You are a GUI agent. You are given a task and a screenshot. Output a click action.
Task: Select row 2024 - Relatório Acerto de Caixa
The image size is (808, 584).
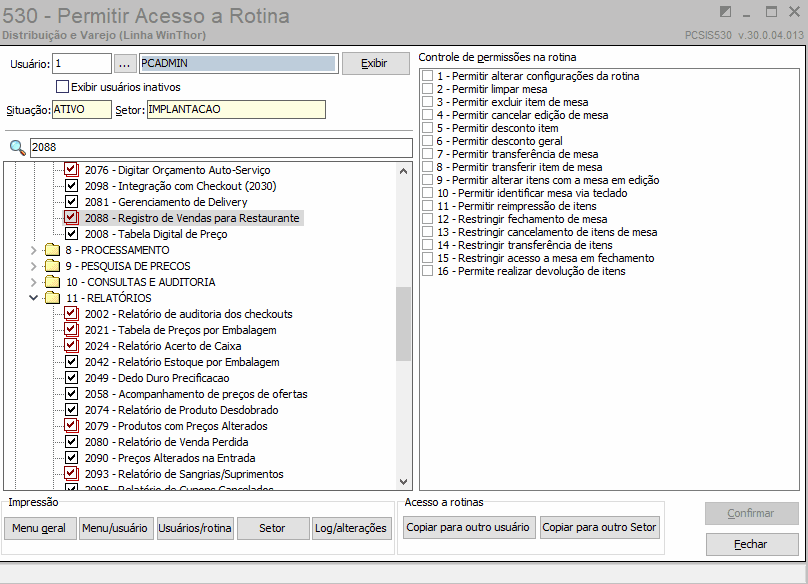[x=163, y=346]
